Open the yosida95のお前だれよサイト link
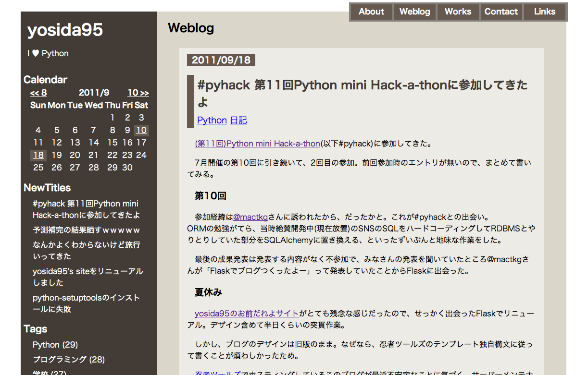This screenshot has width=588, height=375. [247, 314]
